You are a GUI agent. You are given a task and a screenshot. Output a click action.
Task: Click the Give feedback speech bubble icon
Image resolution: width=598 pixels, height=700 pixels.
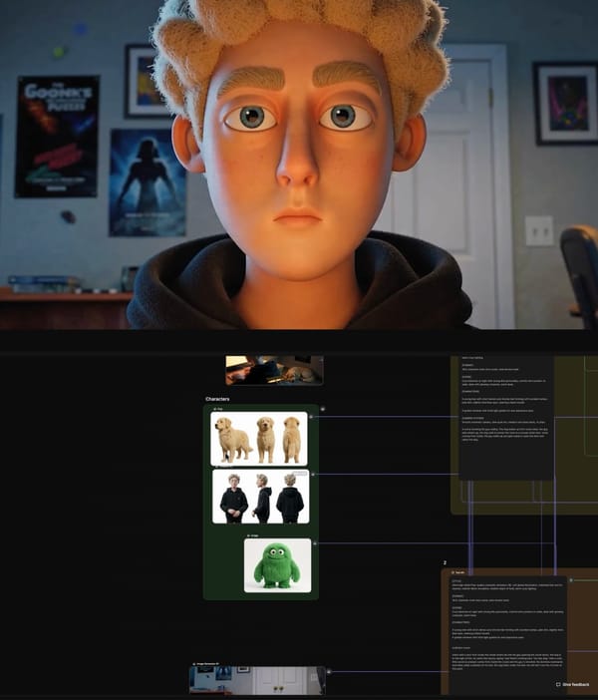coord(558,684)
